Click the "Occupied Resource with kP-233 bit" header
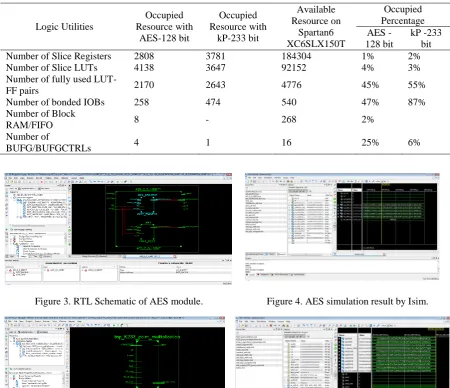Viewport: 450px width, 388px height. tap(238, 27)
